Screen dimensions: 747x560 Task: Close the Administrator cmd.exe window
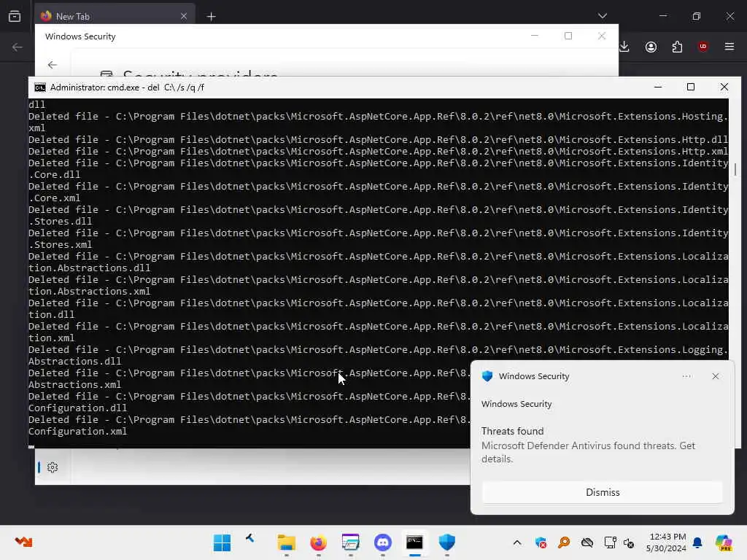[724, 87]
